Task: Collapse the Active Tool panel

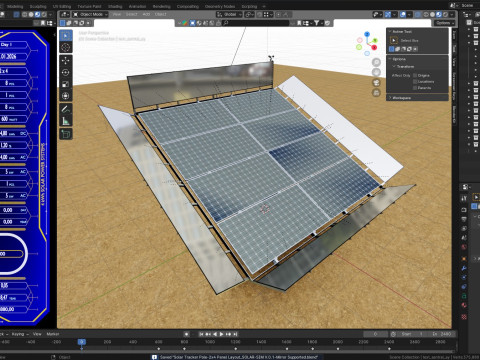Action: click(390, 31)
